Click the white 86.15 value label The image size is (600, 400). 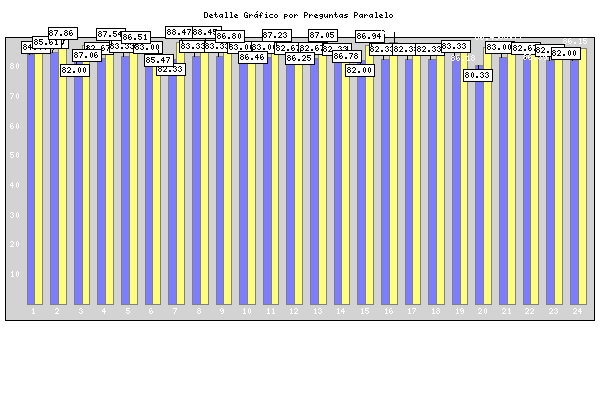[x=575, y=41]
